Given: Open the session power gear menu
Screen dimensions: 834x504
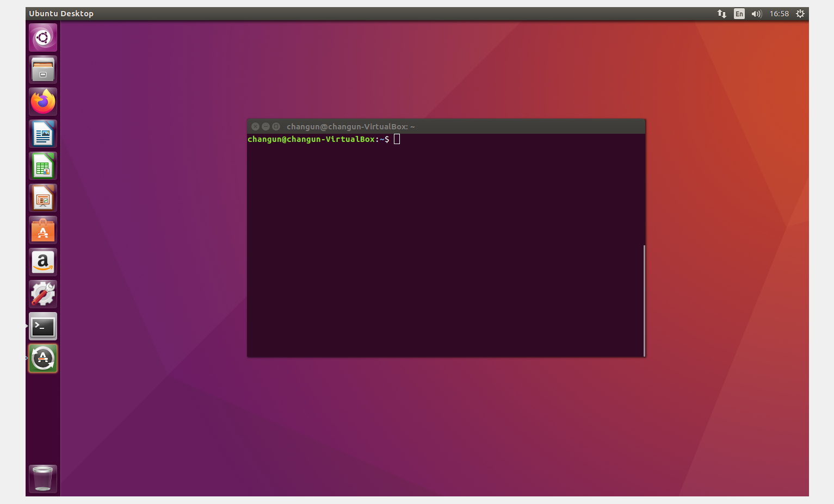Looking at the screenshot, I should 800,14.
